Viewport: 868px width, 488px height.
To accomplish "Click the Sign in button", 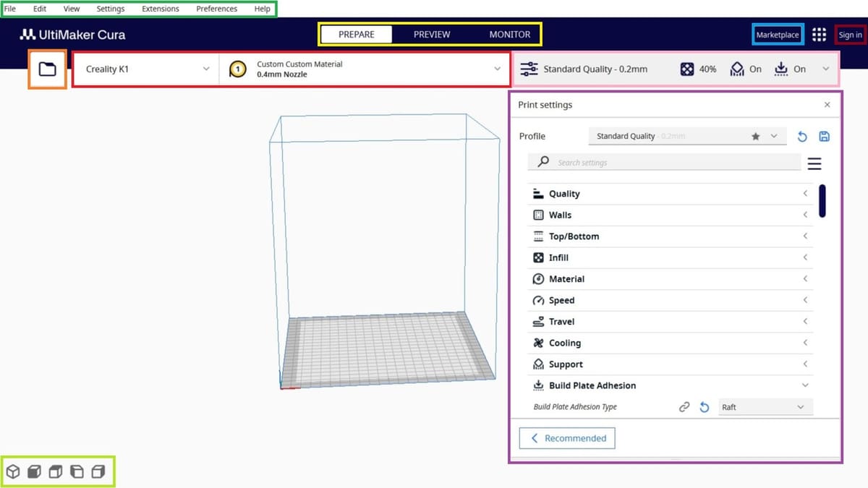I will tap(850, 35).
